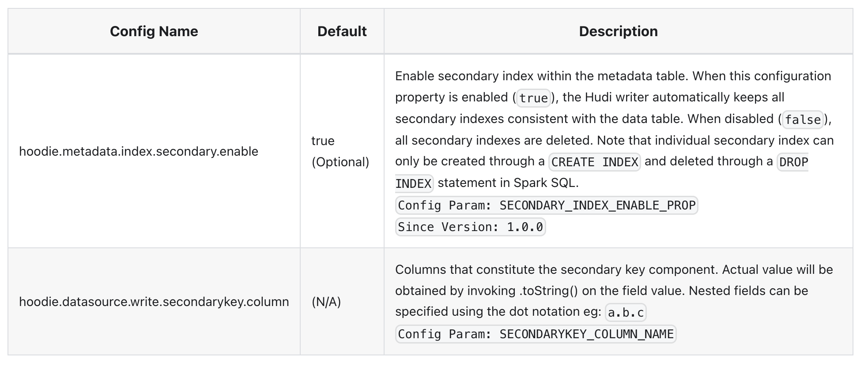Click the "Since Version: 1.0.0" code block
The height and width of the screenshot is (366, 868).
pos(470,227)
